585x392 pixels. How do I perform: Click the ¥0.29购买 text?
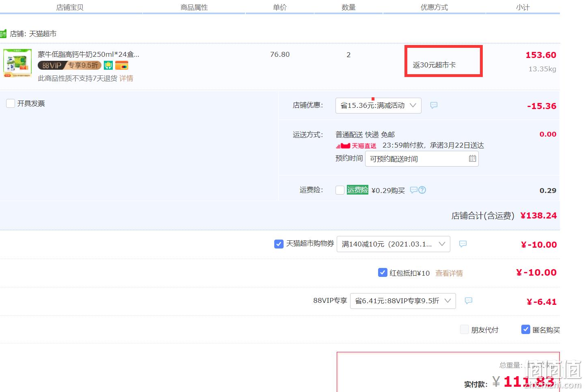click(x=388, y=190)
